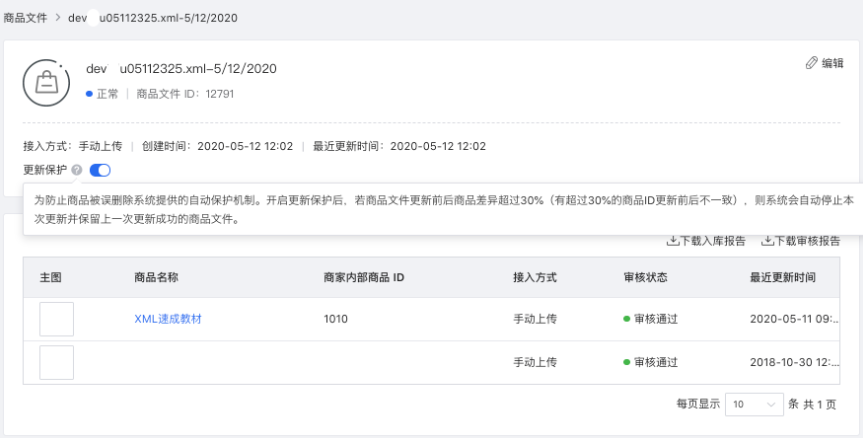Click the 商家内部商品 ID column header
This screenshot has height=438, width=863.
coord(364,277)
